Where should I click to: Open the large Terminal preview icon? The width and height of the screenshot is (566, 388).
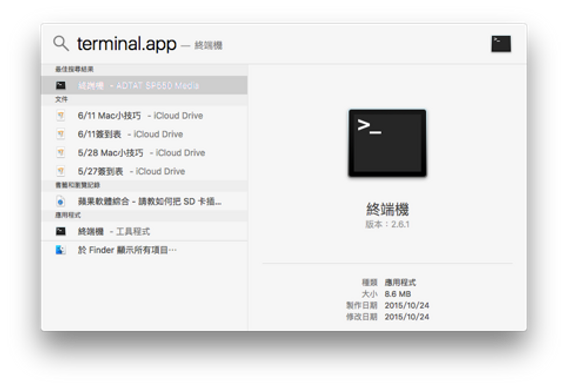point(387,143)
